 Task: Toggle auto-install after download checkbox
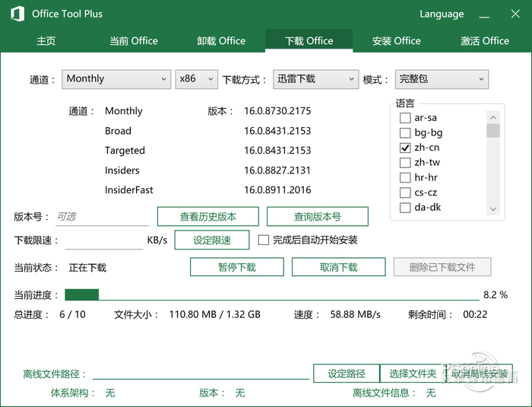(x=264, y=240)
